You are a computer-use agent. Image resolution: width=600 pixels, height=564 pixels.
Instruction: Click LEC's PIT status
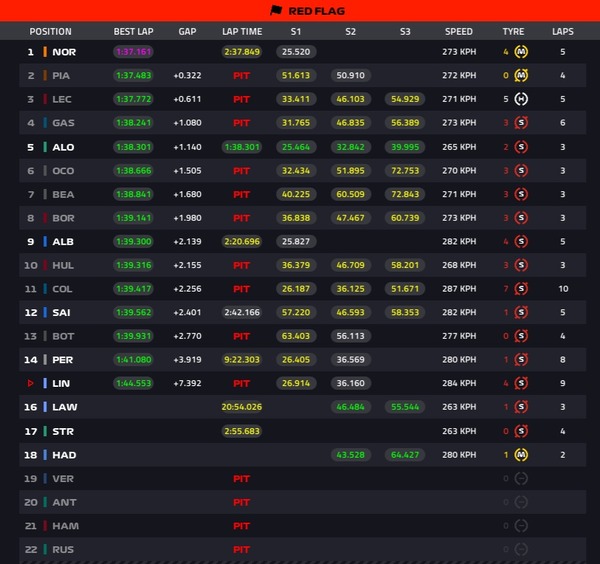(x=241, y=99)
